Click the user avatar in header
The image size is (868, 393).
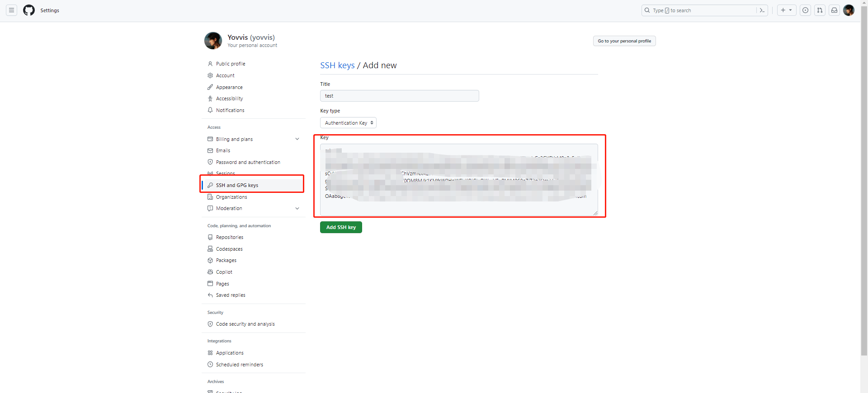pos(849,10)
